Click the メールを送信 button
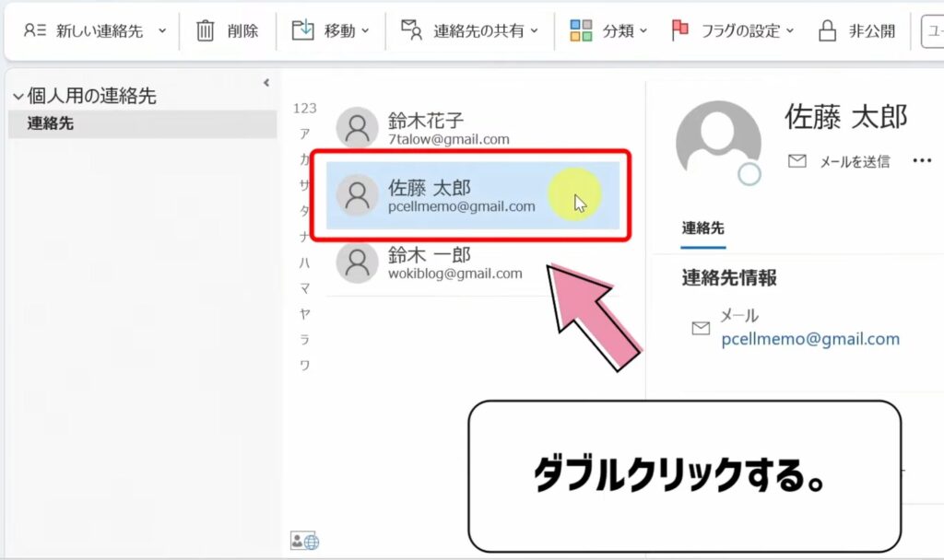This screenshot has height=560, width=944. 839,160
